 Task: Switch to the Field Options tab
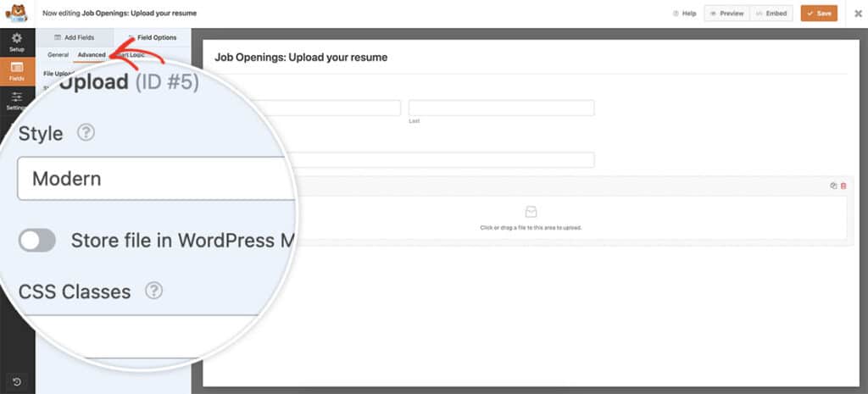pos(153,37)
